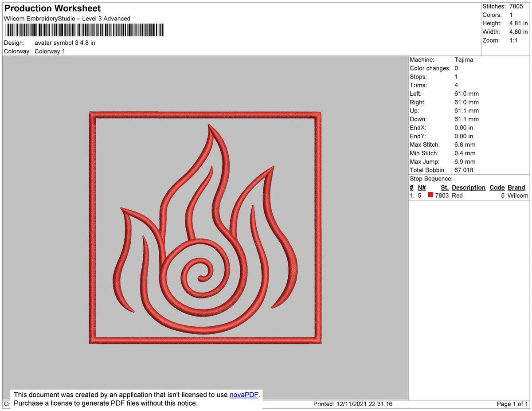Select the Machine value Tajima
532x411 pixels.
pos(464,59)
